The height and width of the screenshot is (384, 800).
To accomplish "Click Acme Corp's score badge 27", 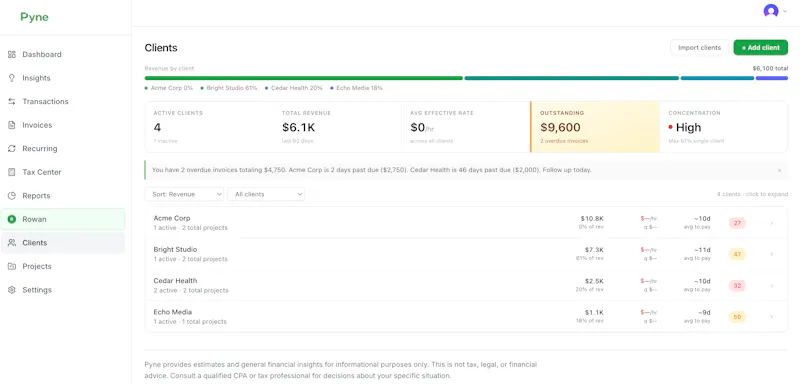I will click(737, 223).
